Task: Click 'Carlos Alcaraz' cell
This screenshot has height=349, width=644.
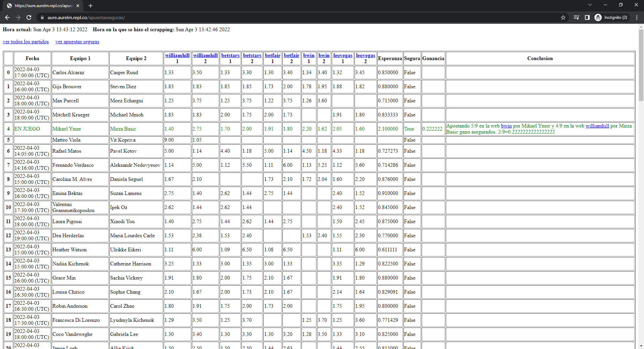Action: [80, 72]
